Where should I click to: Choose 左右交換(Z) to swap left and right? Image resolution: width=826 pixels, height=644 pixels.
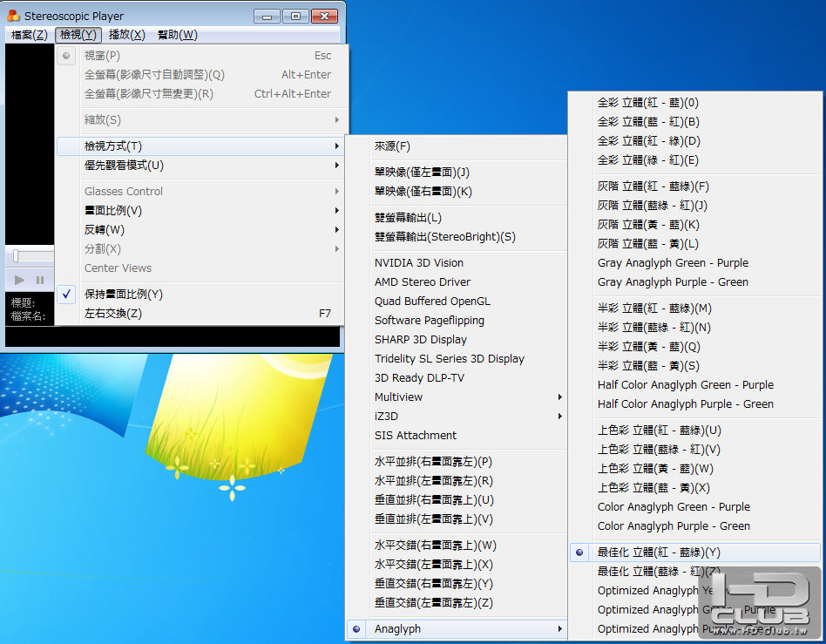click(x=200, y=314)
